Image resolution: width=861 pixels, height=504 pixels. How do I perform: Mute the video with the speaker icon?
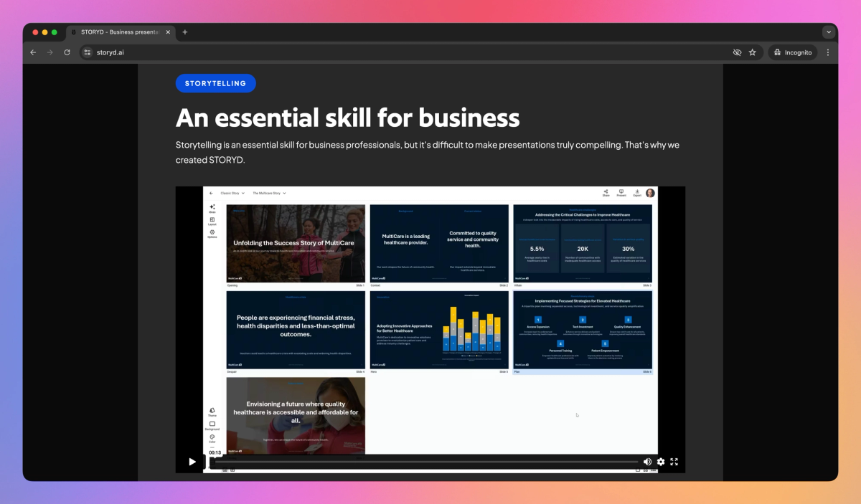pos(647,462)
